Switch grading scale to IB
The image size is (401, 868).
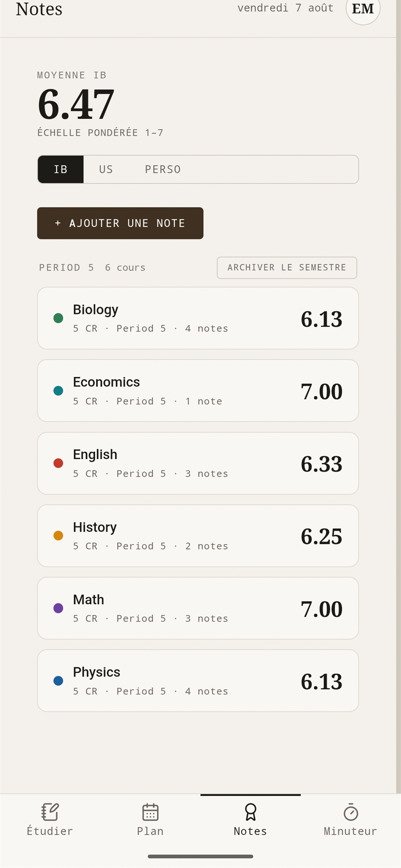[x=60, y=169]
